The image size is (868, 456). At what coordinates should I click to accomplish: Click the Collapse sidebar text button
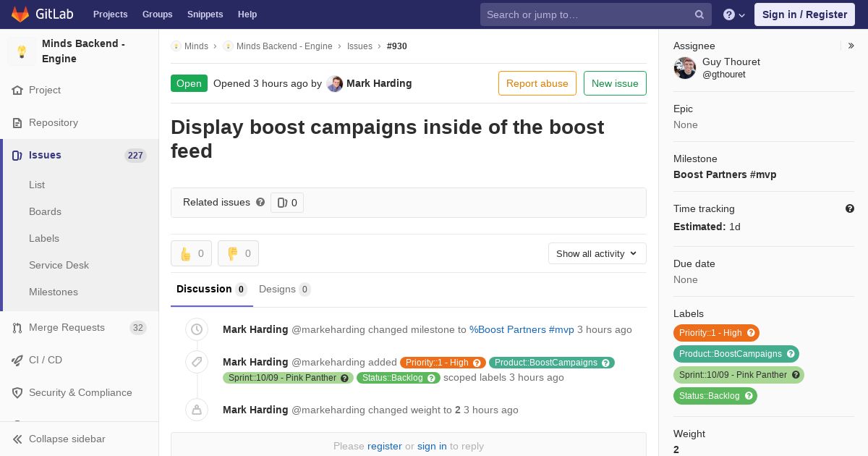pyautogui.click(x=67, y=439)
